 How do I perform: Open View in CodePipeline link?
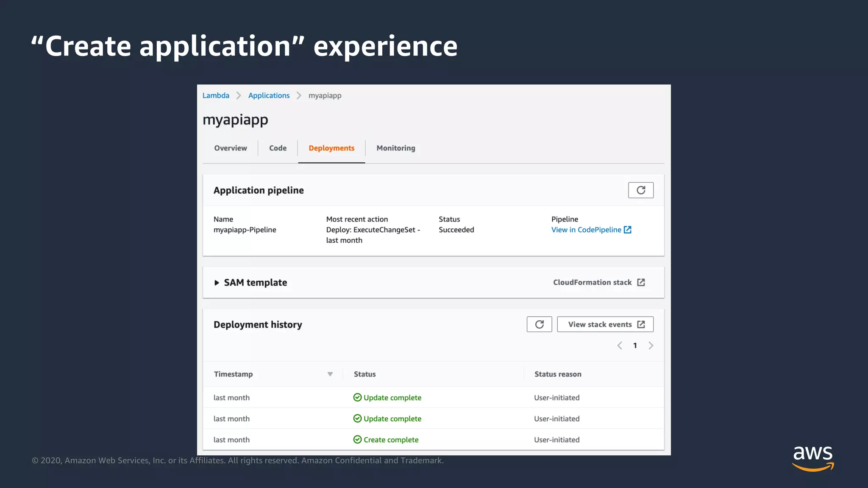coord(586,230)
